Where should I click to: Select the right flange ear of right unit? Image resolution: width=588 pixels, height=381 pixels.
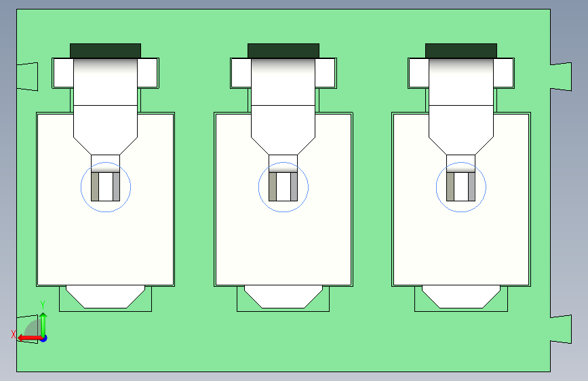click(x=504, y=73)
